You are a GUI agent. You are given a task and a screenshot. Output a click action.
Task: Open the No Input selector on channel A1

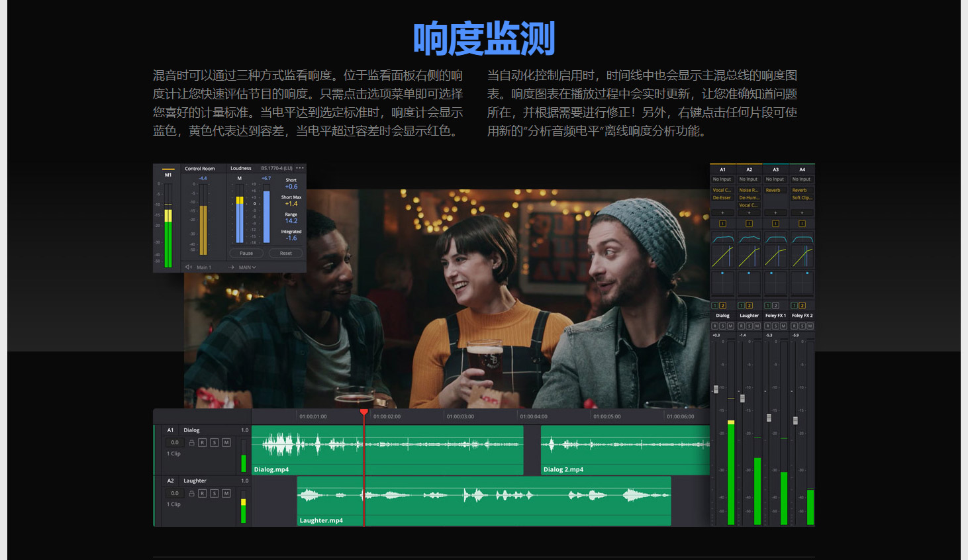[722, 179]
